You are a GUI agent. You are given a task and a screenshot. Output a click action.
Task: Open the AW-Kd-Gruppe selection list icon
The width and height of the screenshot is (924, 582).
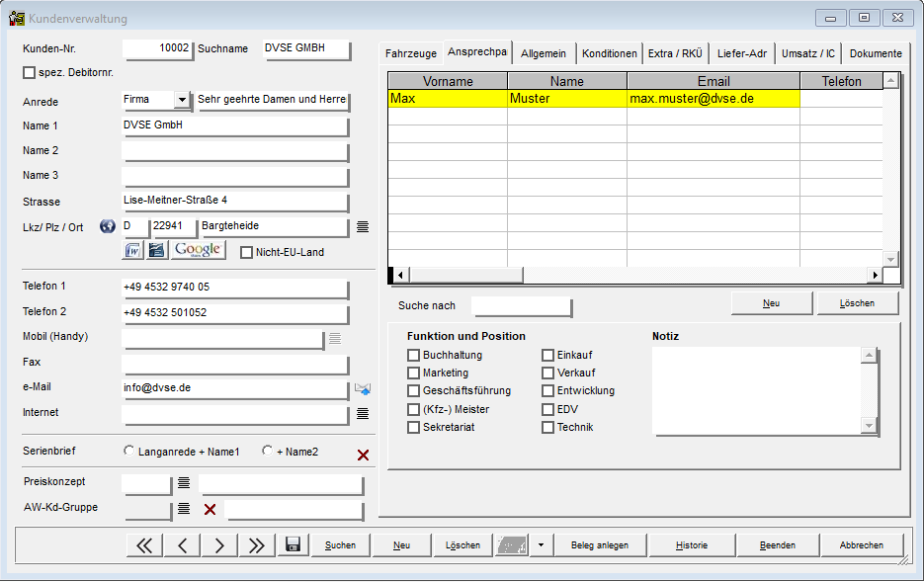[184, 508]
